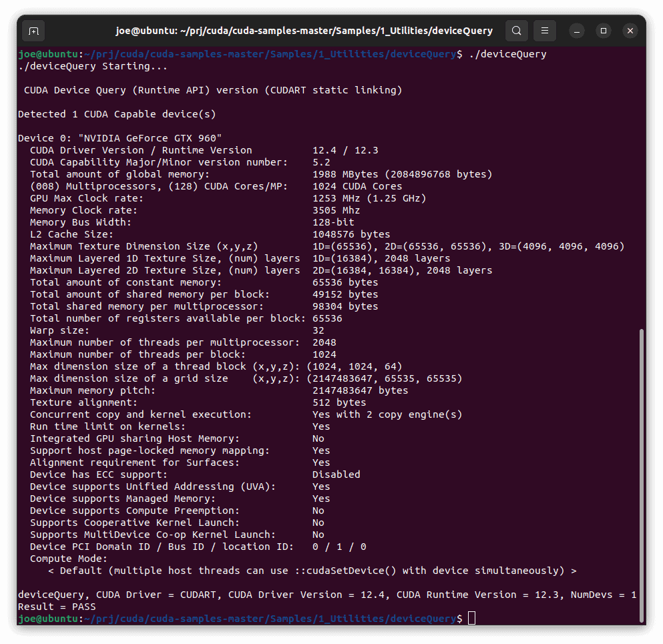Click 'Yes with 2 copy engine(s)' value
663x644 pixels.
(x=387, y=414)
